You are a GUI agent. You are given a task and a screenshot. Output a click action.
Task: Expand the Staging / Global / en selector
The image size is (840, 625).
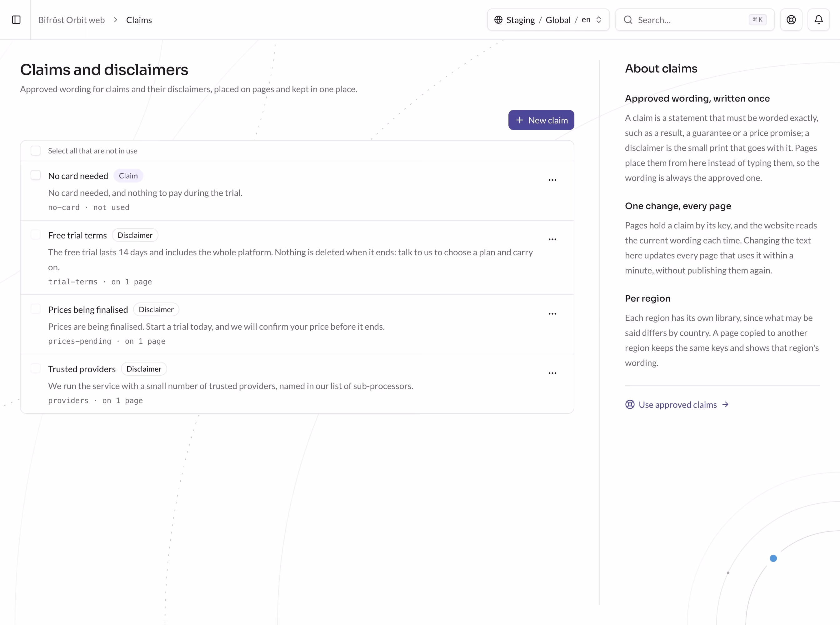[548, 20]
